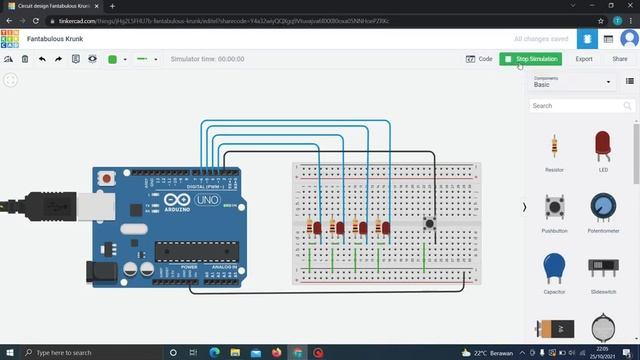Screen dimensions: 640x360
Task: Open the browser menu dots
Action: [x=631, y=21]
